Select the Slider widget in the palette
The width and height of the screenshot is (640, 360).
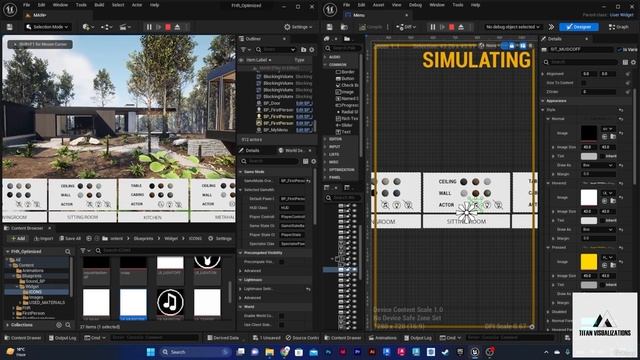(x=344, y=125)
